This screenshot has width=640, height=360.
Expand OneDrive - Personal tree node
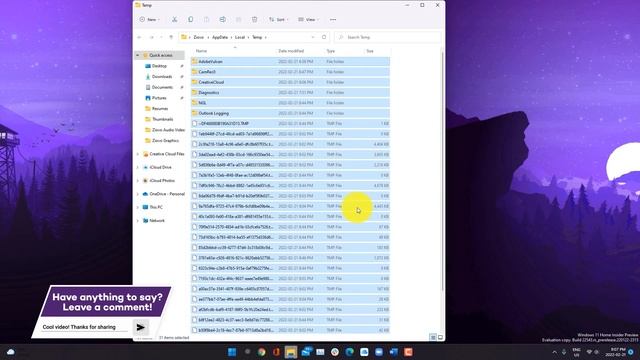point(138,194)
